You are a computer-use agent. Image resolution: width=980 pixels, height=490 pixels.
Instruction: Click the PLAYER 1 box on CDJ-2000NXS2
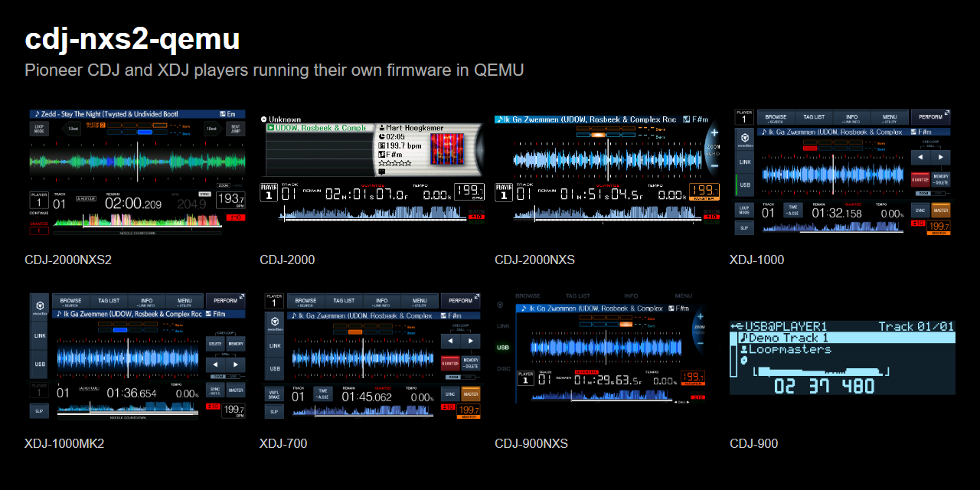[x=40, y=200]
